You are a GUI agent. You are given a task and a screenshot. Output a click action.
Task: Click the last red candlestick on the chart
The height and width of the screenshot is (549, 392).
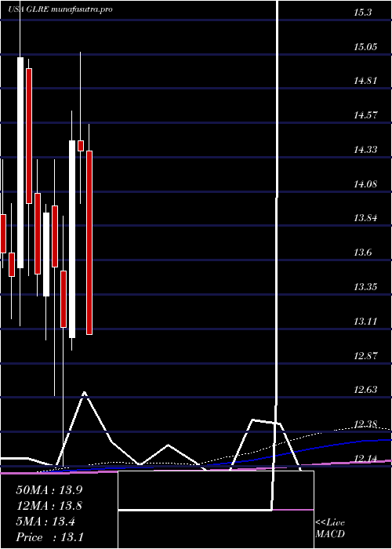click(89, 242)
